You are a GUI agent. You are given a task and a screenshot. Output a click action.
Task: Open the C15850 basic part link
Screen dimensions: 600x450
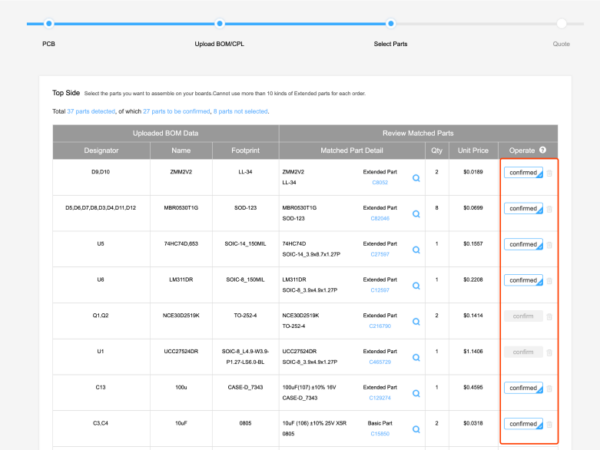pyautogui.click(x=380, y=434)
